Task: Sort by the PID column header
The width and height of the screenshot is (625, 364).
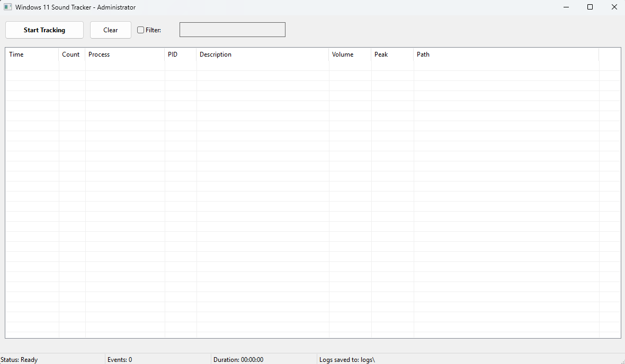Action: [x=180, y=54]
